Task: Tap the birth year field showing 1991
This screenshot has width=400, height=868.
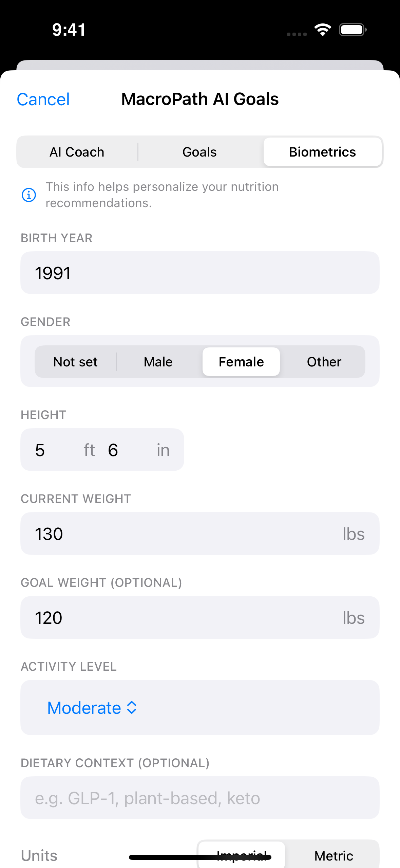Action: coord(199,273)
